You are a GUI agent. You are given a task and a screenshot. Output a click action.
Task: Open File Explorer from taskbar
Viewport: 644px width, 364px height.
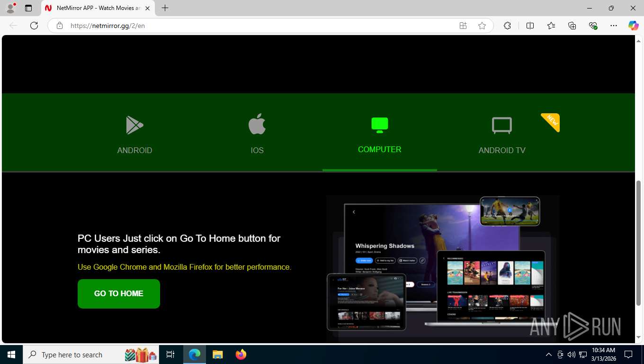(217, 355)
